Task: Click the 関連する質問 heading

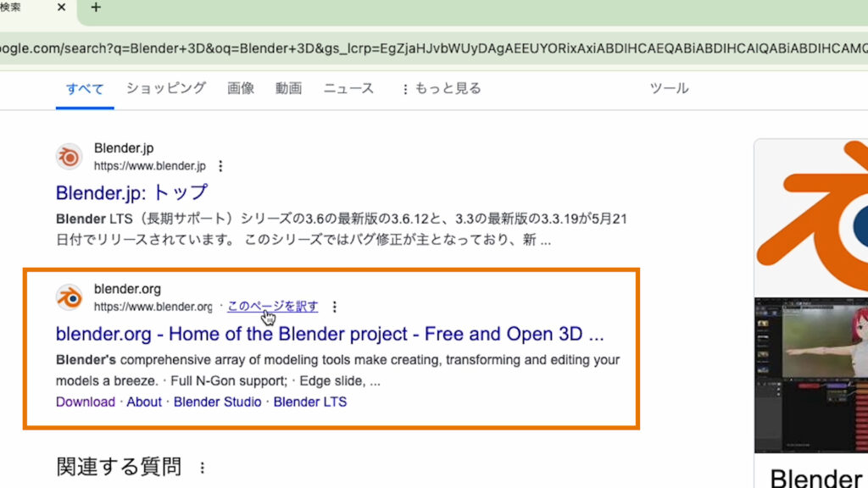Action: [119, 467]
